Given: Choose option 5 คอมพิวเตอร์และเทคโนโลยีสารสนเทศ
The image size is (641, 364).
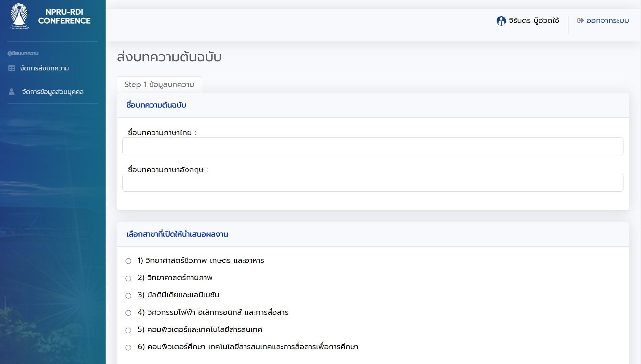Looking at the screenshot, I should [128, 330].
